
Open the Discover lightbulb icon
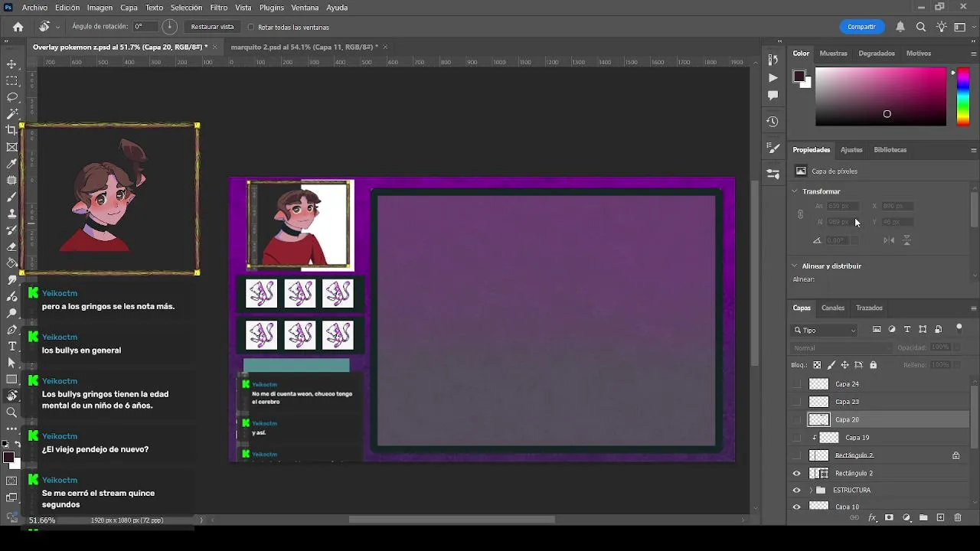tap(942, 27)
